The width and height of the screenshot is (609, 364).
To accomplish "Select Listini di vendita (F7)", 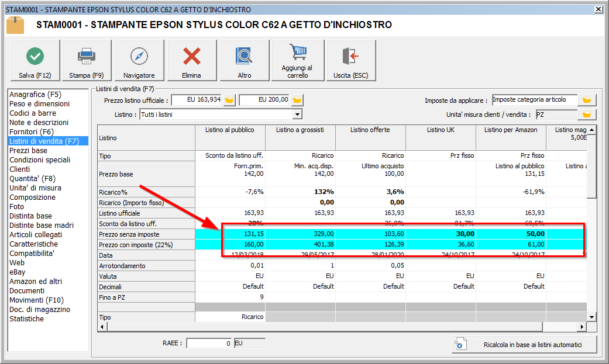I will click(x=48, y=141).
